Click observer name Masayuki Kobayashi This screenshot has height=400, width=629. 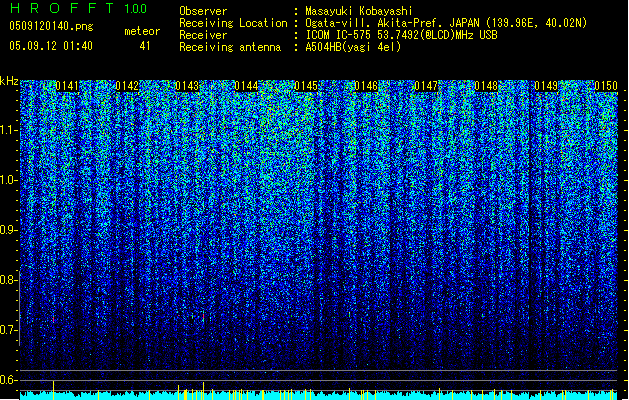tap(358, 11)
